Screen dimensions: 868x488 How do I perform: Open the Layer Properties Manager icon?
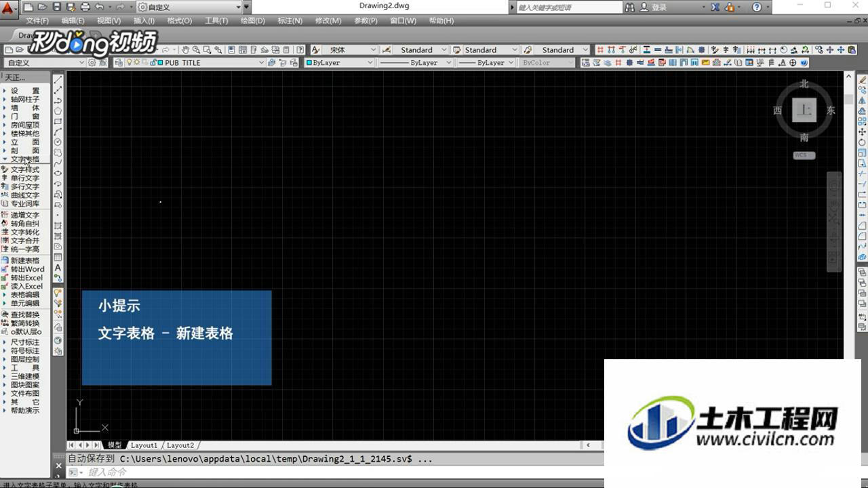tap(119, 62)
